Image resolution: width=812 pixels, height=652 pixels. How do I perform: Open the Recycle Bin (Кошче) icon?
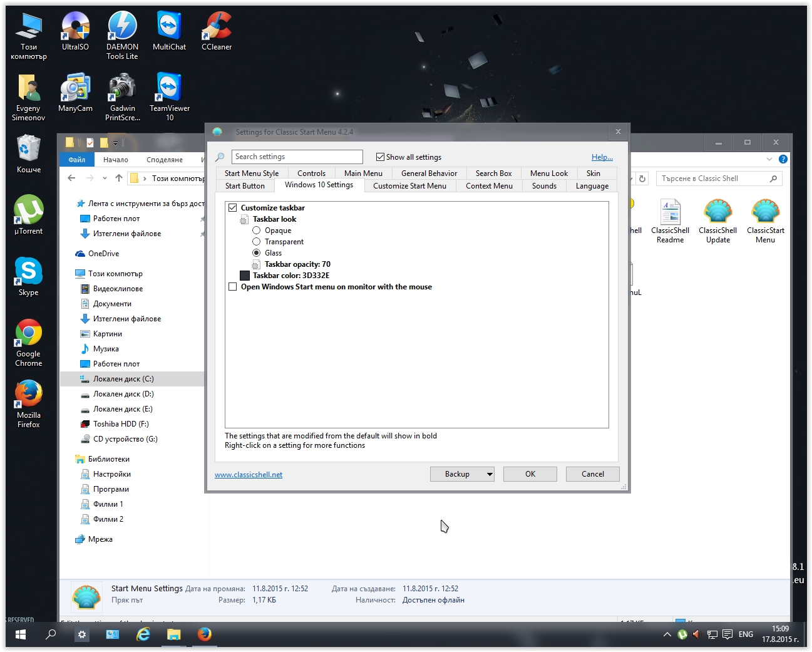(28, 153)
